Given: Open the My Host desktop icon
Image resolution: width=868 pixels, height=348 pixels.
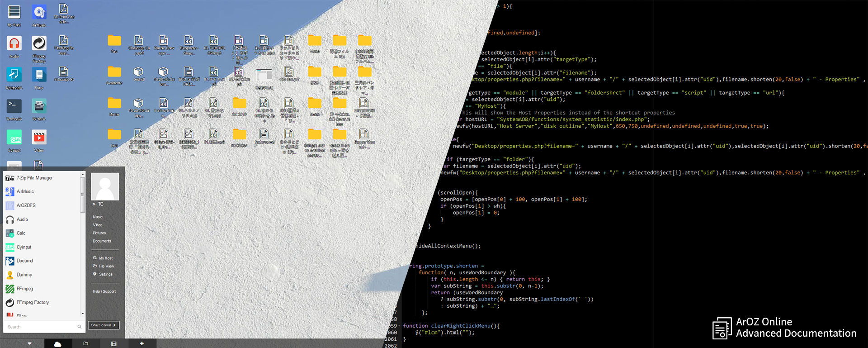Looking at the screenshot, I should 14,13.
